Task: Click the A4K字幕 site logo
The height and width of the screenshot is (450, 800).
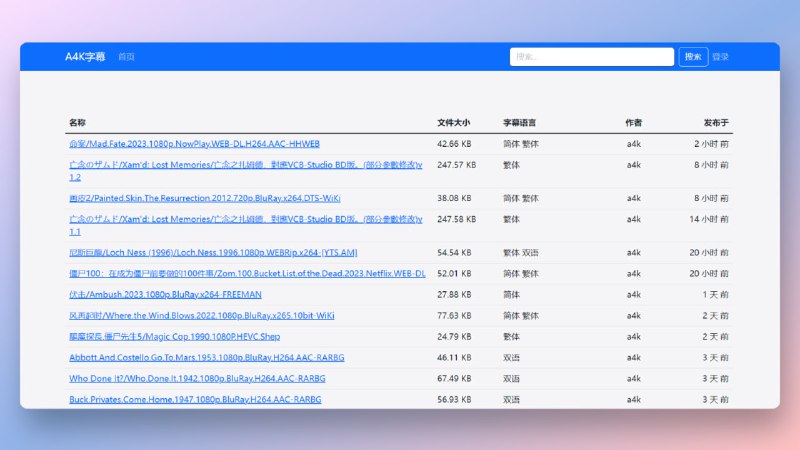Action: 85,57
